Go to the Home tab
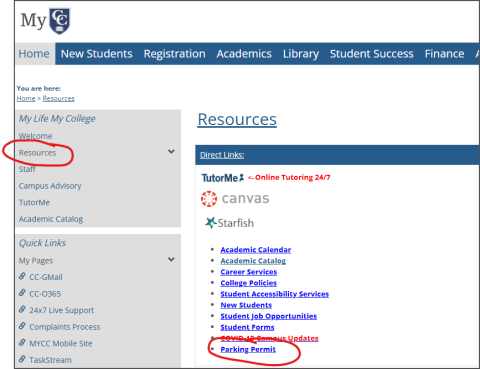The width and height of the screenshot is (480, 369). pos(34,54)
